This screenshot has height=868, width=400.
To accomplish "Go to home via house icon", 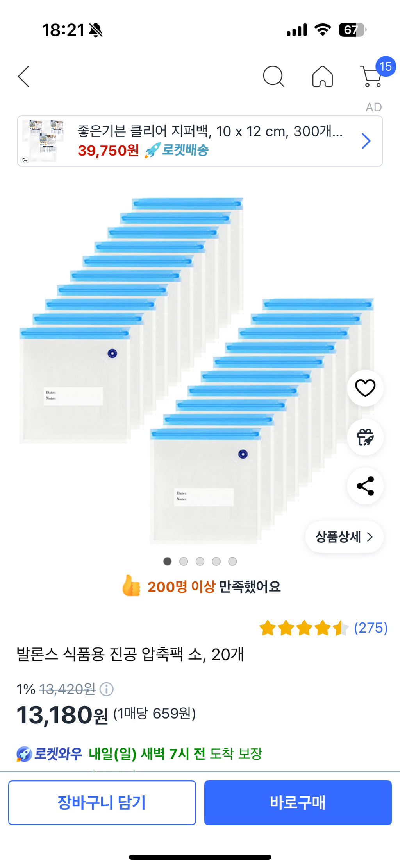I will (323, 76).
